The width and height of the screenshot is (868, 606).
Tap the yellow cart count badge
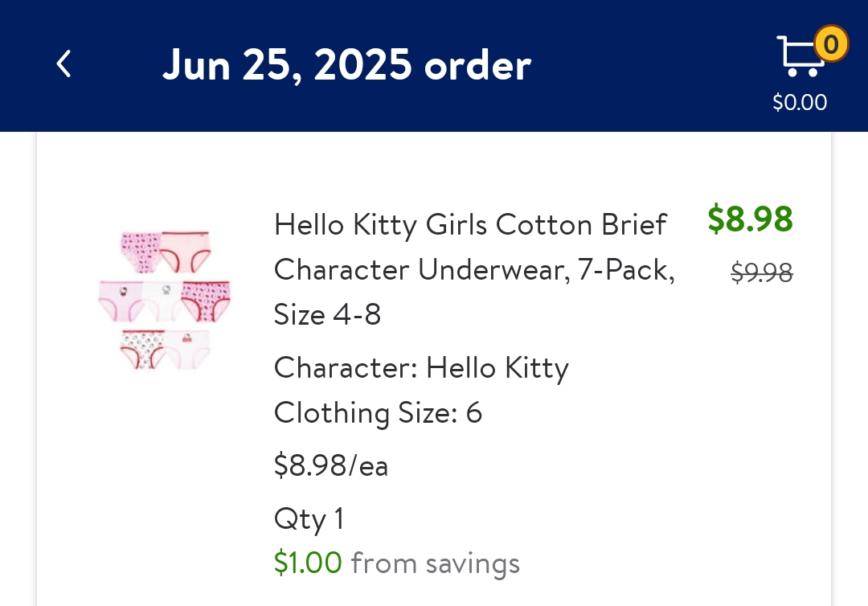point(831,43)
